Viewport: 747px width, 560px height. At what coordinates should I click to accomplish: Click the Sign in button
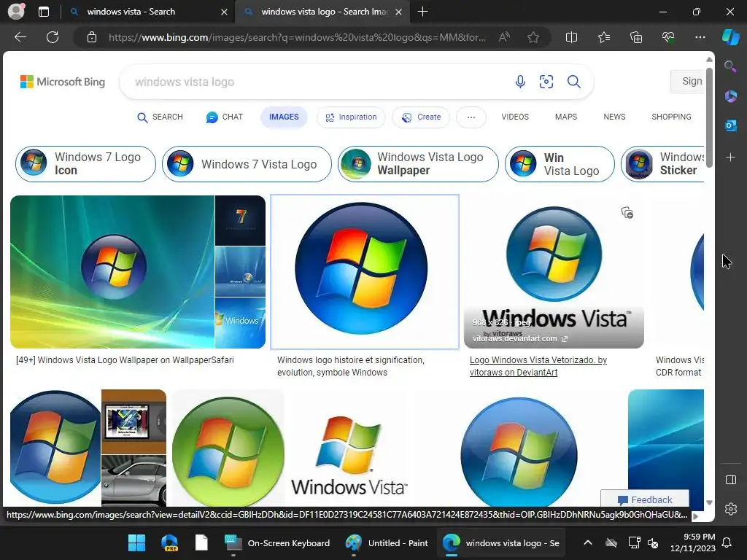click(689, 82)
